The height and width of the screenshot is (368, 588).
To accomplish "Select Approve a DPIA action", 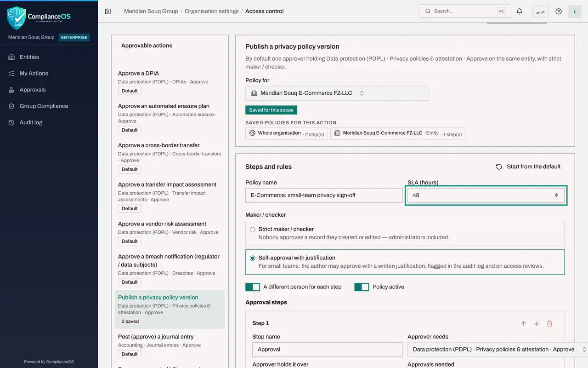I will [x=170, y=82].
